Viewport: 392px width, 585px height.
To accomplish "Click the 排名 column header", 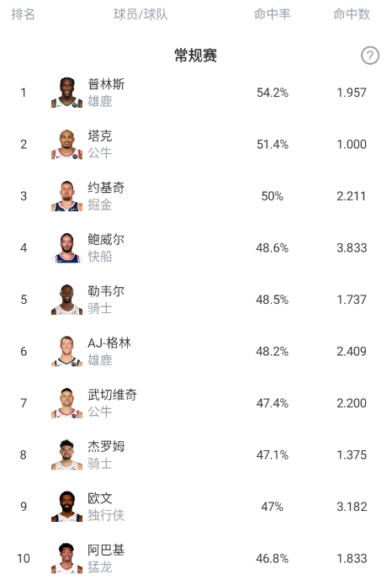I will pos(23,14).
